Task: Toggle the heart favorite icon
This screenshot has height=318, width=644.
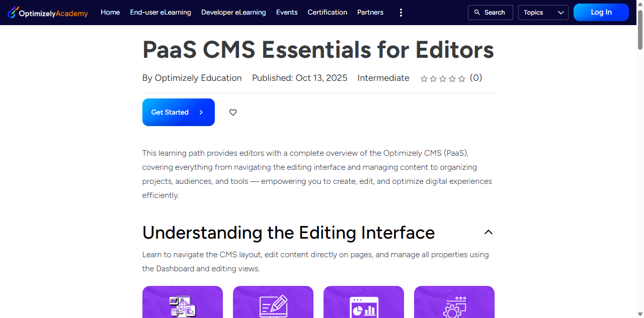Action: point(233,113)
